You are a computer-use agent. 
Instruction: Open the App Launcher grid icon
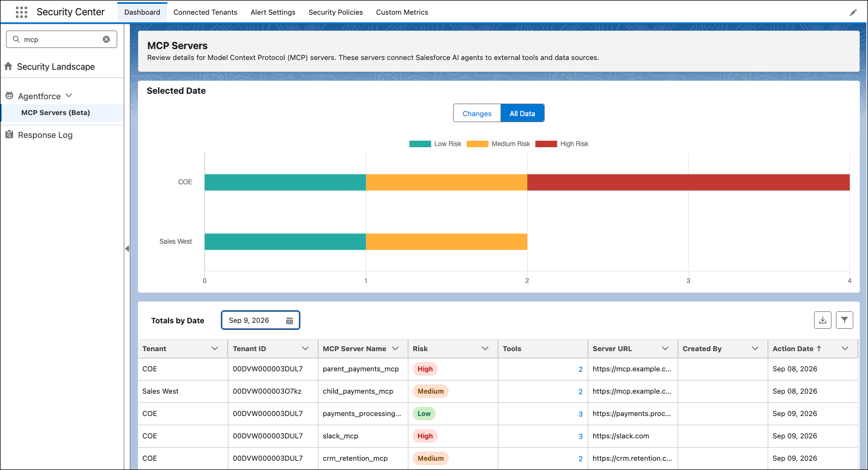coord(21,12)
